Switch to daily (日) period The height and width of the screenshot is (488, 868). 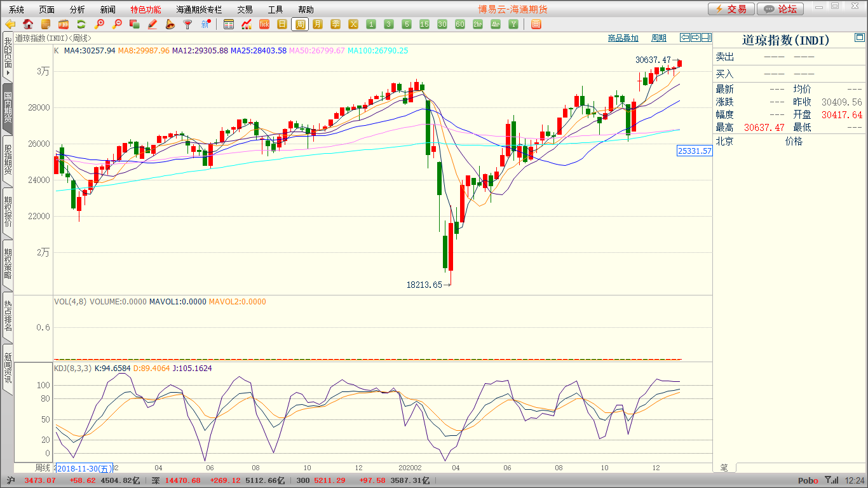282,24
